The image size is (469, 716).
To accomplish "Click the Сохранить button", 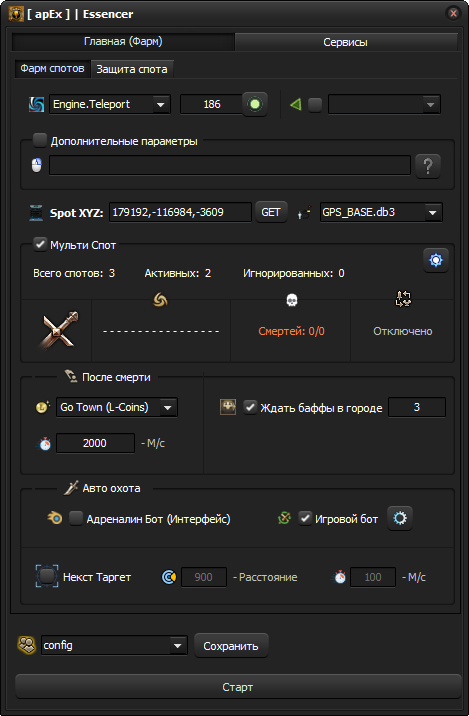I will pos(231,646).
